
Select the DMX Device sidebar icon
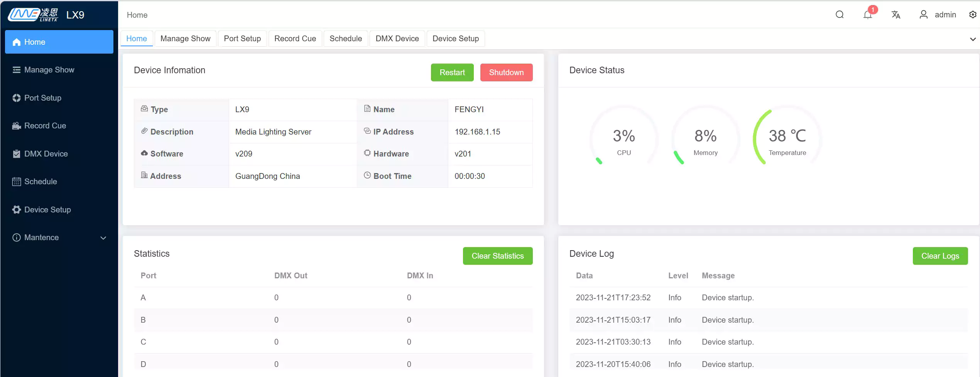[x=16, y=153]
